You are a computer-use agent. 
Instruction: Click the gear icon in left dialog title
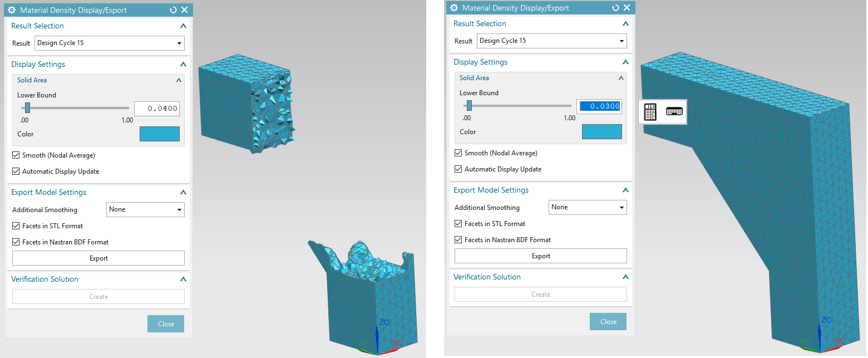(12, 10)
